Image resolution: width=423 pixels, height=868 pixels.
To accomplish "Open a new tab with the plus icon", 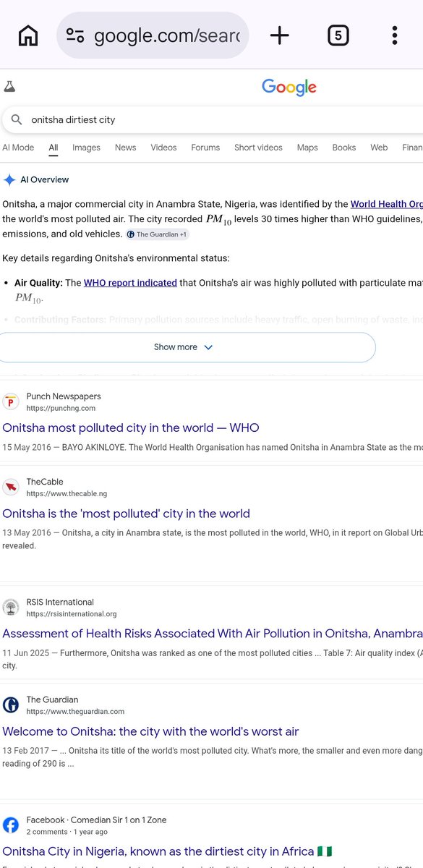I will pos(279,35).
